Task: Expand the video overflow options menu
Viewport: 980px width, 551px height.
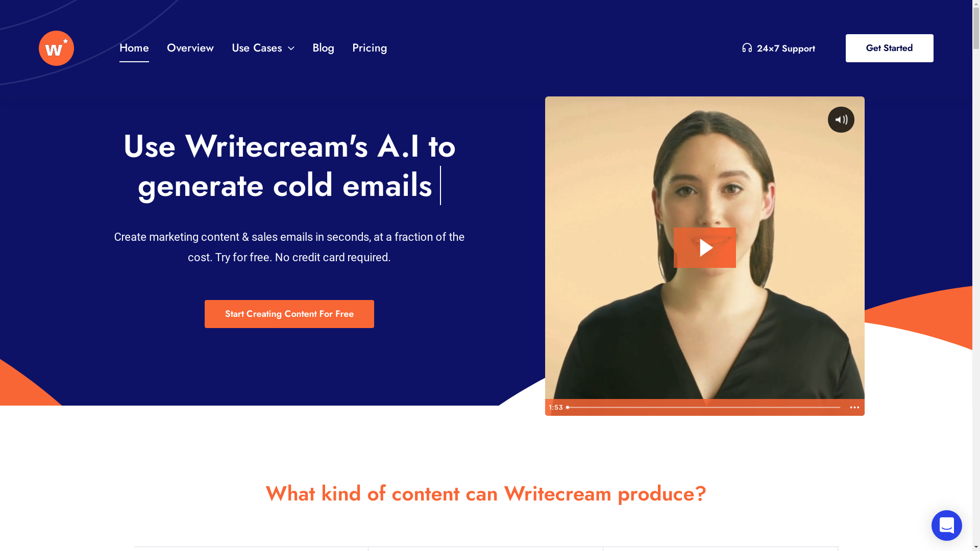Action: (855, 407)
